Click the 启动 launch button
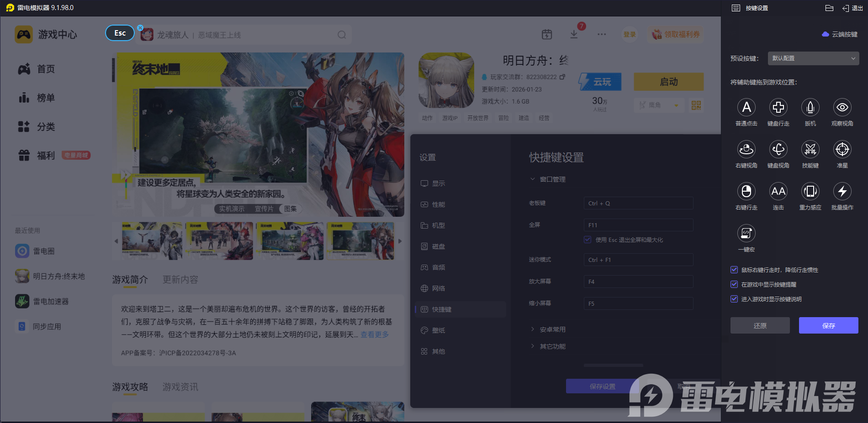This screenshot has height=423, width=868. point(668,82)
